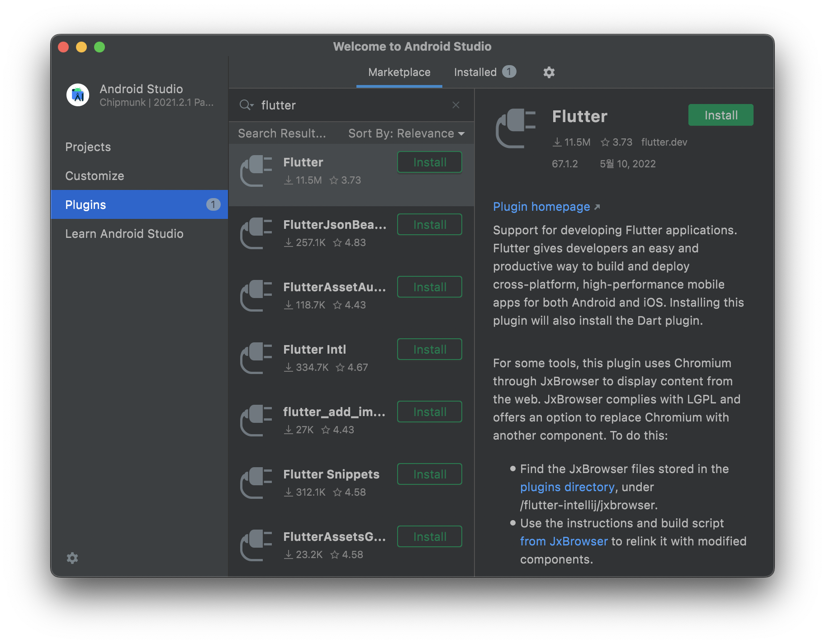Viewport: 825px width, 644px height.
Task: Click the star rating icon in details header
Action: click(x=605, y=142)
